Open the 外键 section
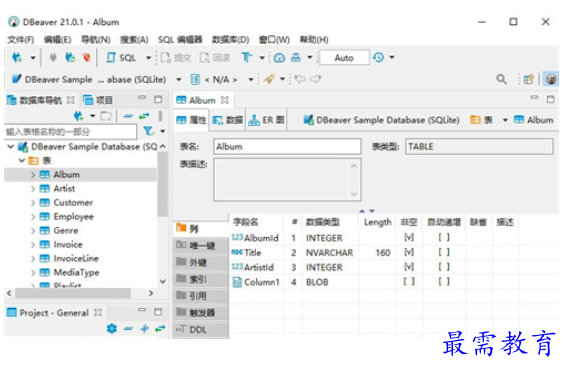564x375 pixels. tap(200, 262)
